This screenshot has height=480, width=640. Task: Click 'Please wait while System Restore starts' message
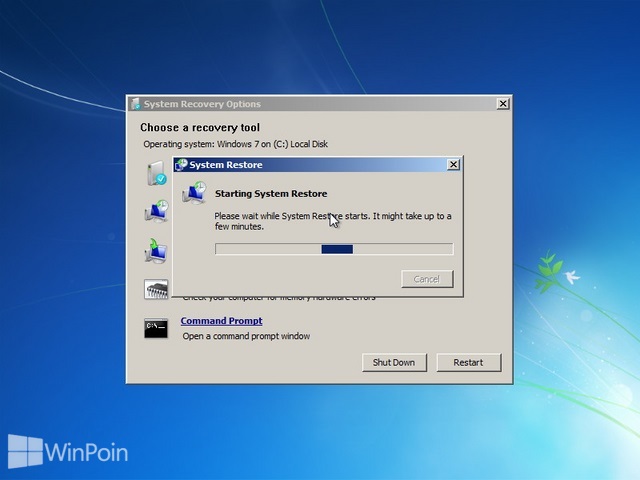pos(333,221)
